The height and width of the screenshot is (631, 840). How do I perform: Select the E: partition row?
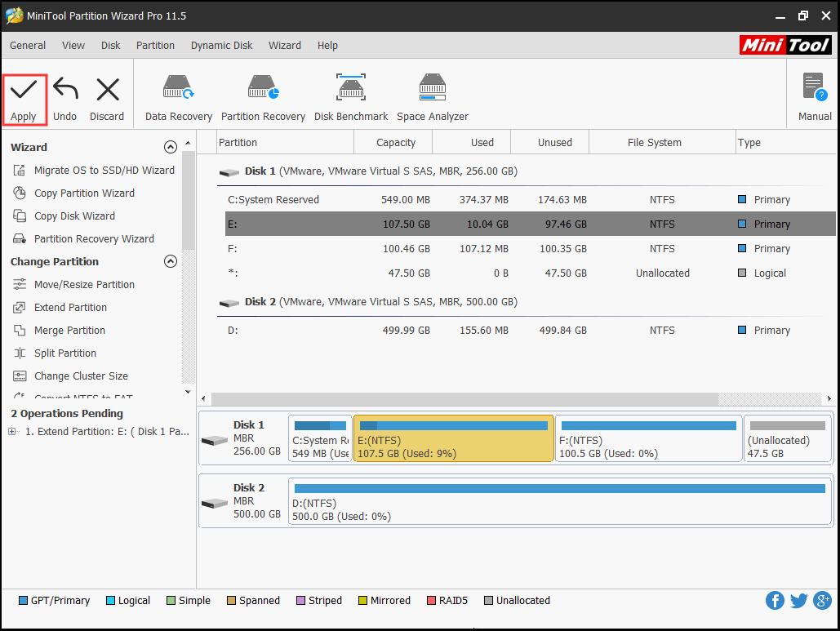pyautogui.click(x=531, y=224)
